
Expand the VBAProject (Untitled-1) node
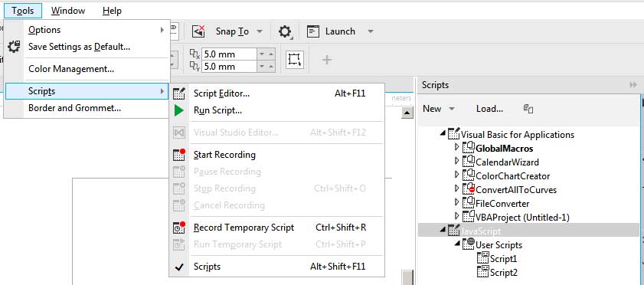point(456,216)
